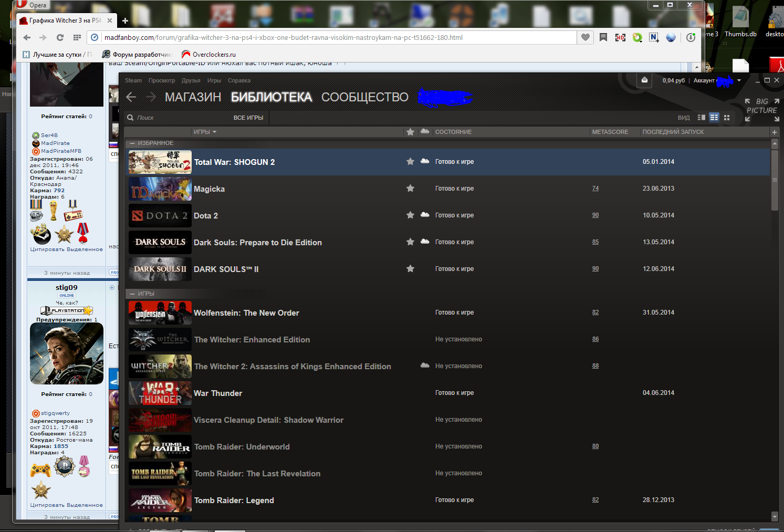Click the favorite star on Magicka row
The height and width of the screenshot is (532, 784).
[410, 189]
